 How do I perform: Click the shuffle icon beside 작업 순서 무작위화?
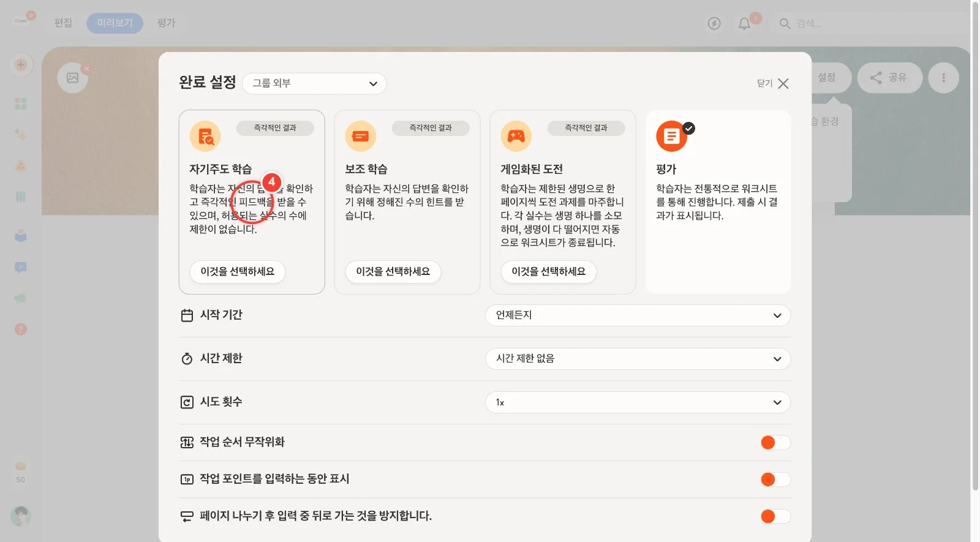[187, 442]
